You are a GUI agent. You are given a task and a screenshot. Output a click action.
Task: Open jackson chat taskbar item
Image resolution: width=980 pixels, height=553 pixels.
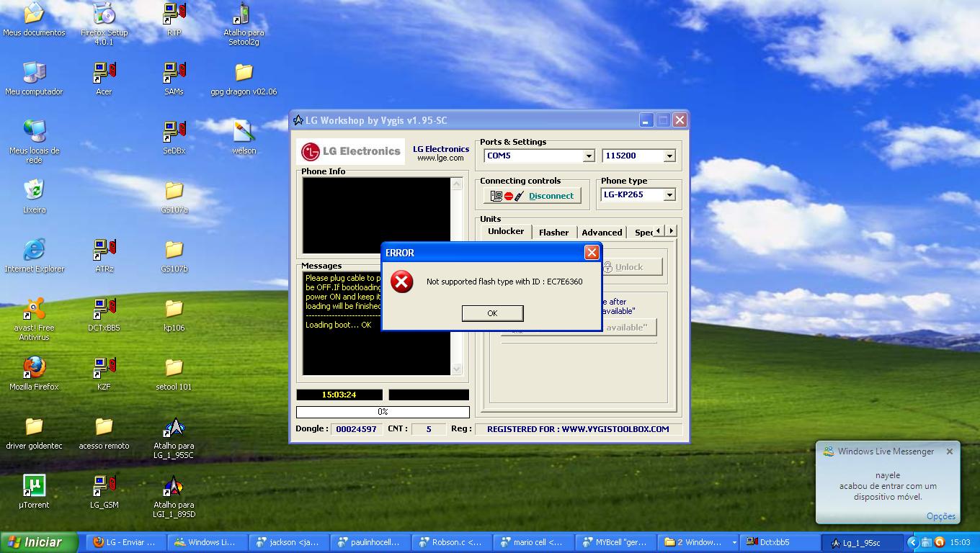pyautogui.click(x=290, y=542)
